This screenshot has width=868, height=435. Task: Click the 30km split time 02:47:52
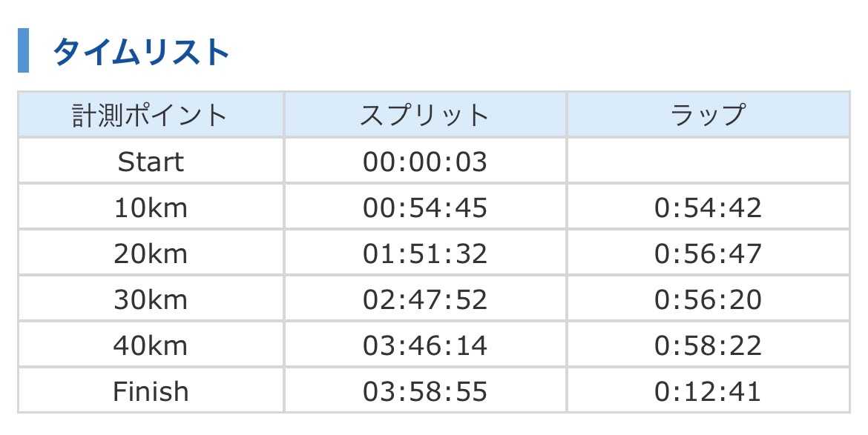pos(425,300)
